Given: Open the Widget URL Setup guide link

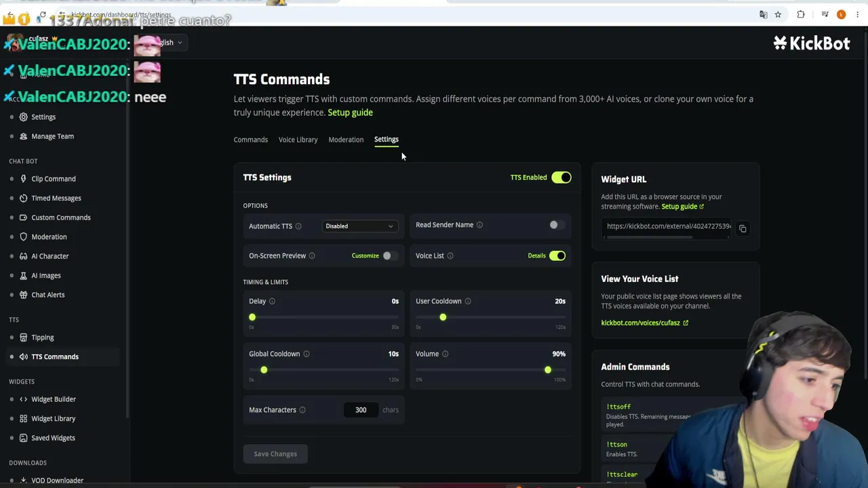Looking at the screenshot, I should click(x=683, y=207).
